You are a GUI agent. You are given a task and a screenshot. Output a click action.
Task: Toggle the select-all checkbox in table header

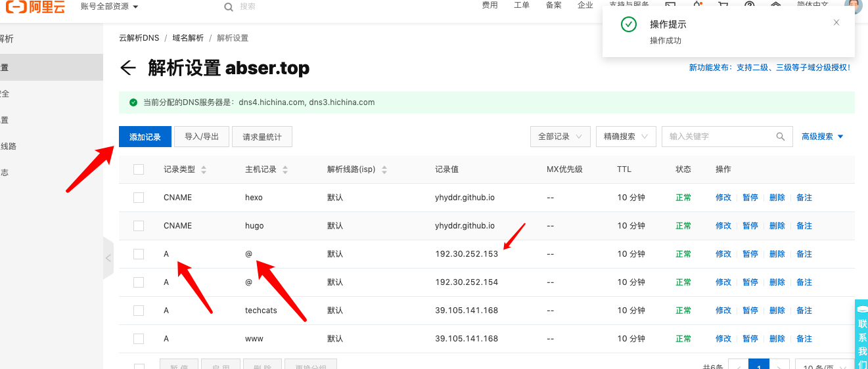139,169
